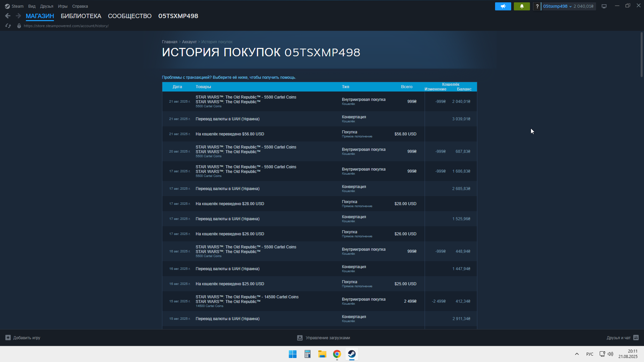The width and height of the screenshot is (644, 362).
Task: Click the page vertical scrollbar
Action: click(x=641, y=55)
